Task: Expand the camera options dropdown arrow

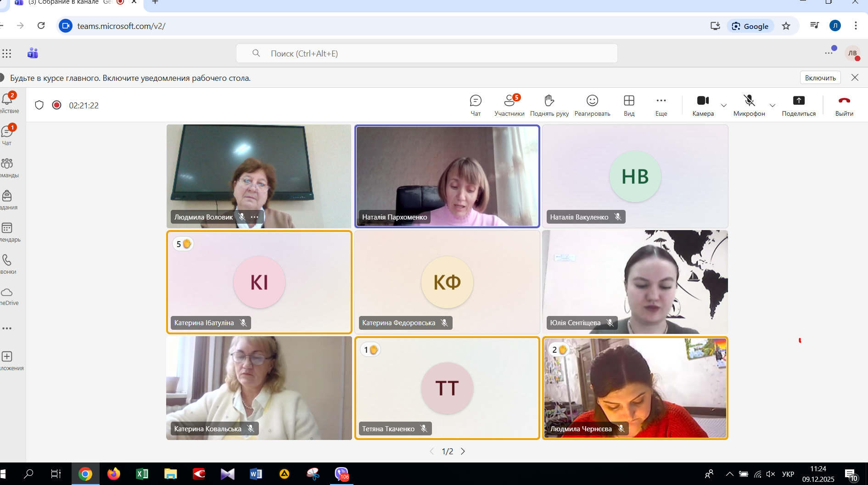Action: pyautogui.click(x=724, y=105)
